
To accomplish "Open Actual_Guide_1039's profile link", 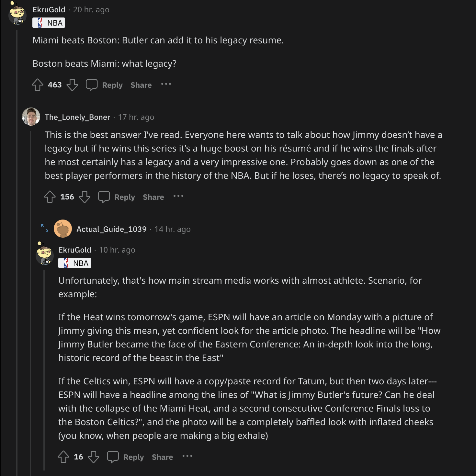I will pyautogui.click(x=111, y=229).
